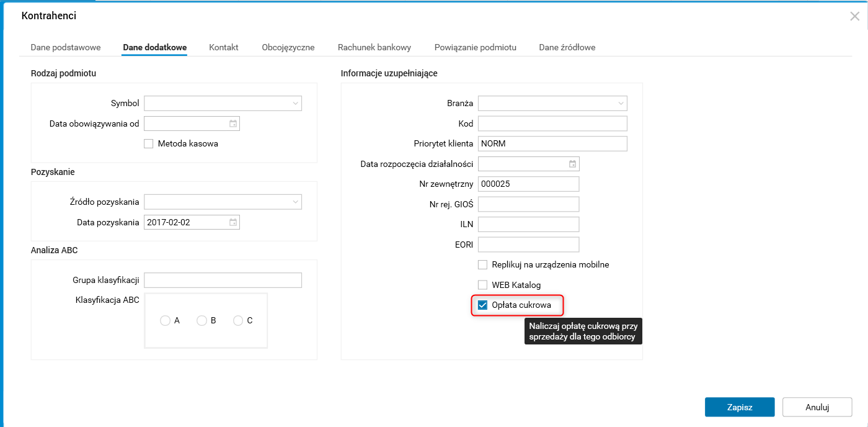This screenshot has height=427, width=868.
Task: Expand the Symbol dropdown
Action: click(295, 103)
